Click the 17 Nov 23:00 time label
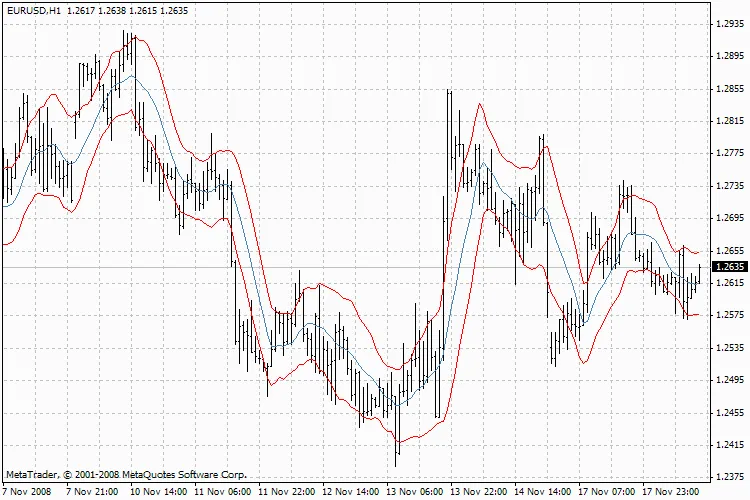 point(671,492)
